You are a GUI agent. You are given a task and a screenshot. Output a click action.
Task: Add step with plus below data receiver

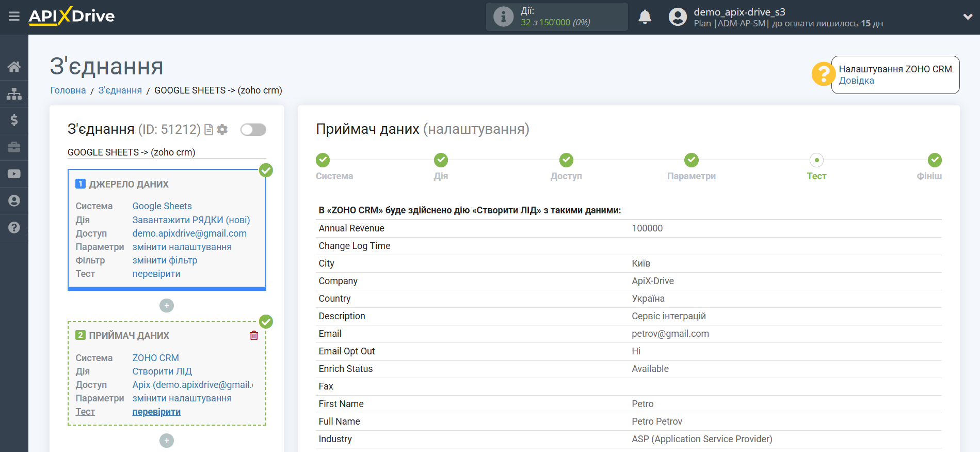(167, 441)
